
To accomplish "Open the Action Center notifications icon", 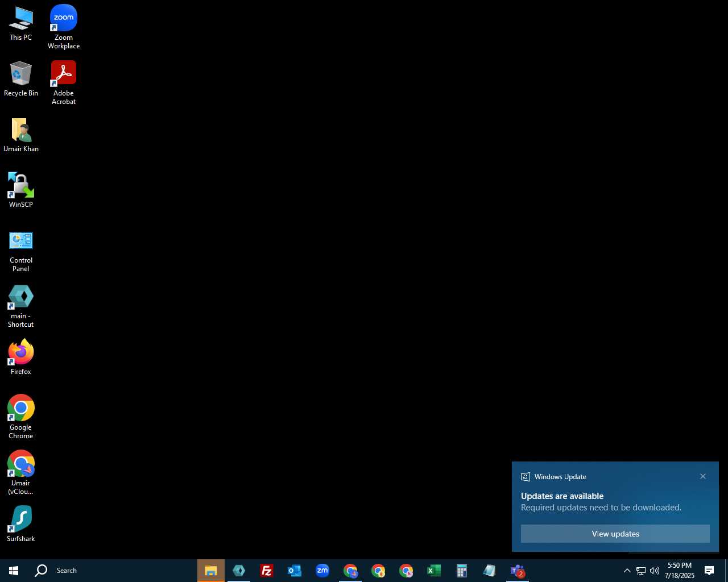I will pyautogui.click(x=709, y=571).
